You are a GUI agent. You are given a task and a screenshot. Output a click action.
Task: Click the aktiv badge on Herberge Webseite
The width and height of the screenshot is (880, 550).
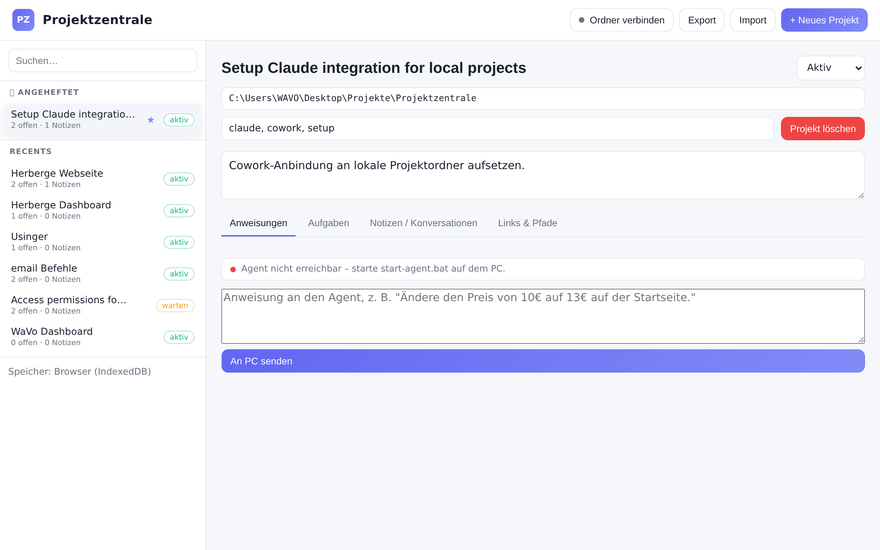click(179, 179)
